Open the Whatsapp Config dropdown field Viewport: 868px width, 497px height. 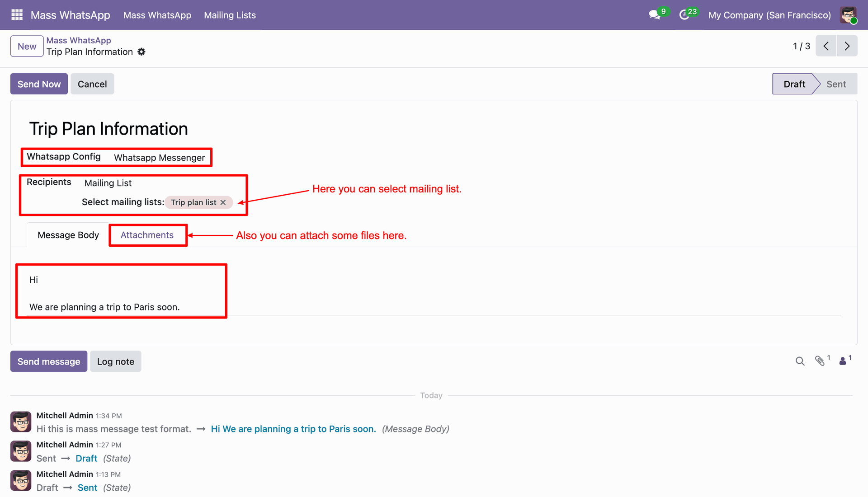pos(159,158)
